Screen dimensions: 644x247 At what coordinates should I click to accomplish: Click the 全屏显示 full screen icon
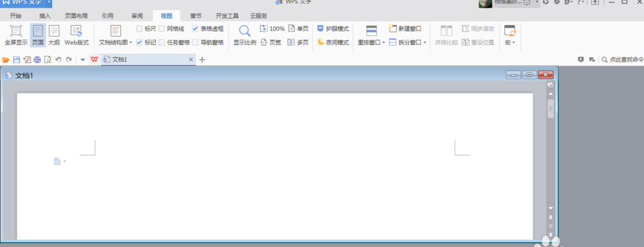point(16,31)
